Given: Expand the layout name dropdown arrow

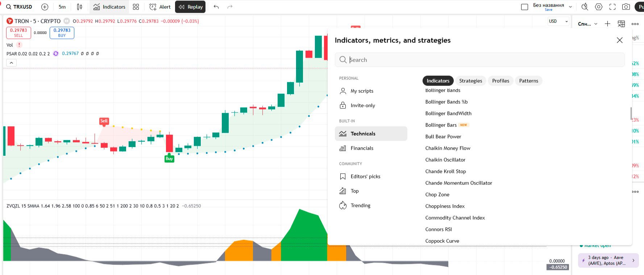Looking at the screenshot, I should pyautogui.click(x=570, y=7).
